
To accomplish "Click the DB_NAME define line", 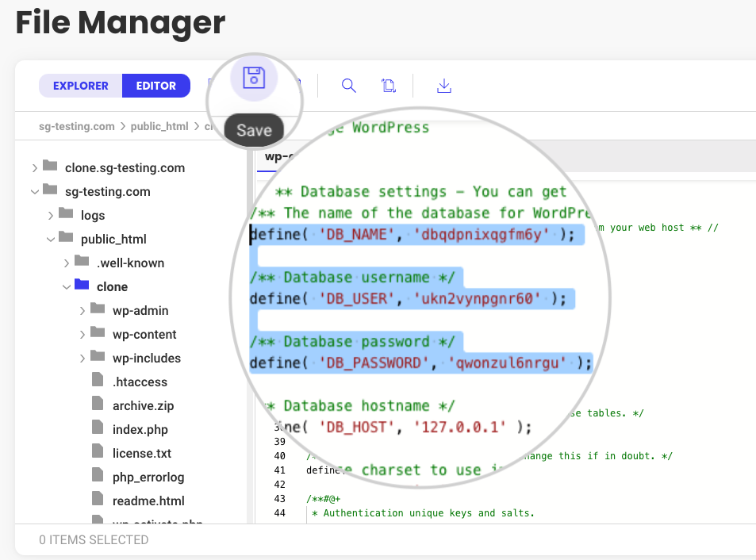I will click(413, 235).
